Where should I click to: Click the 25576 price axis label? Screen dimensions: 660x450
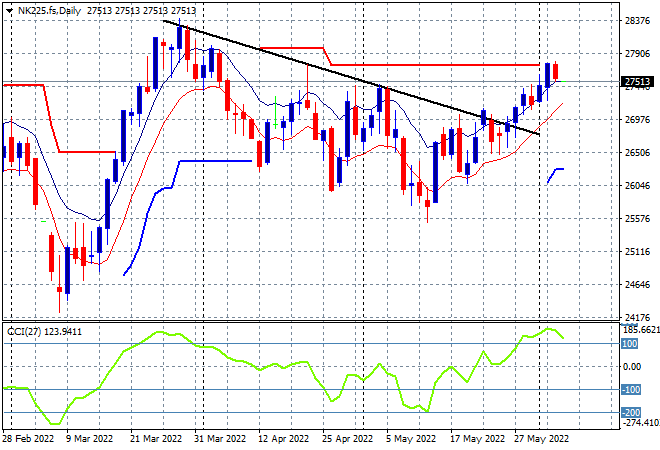(x=637, y=218)
